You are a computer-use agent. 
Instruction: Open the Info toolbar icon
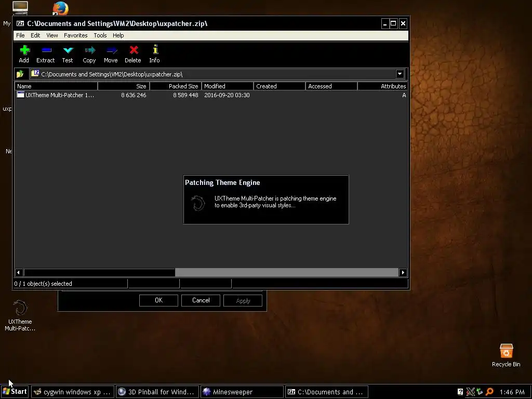point(155,49)
